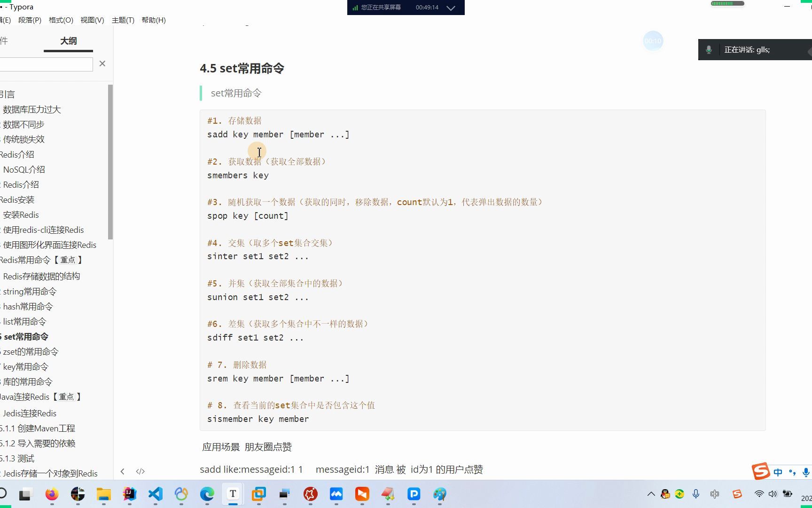Jump to 库的常用命令 in outline
Viewport: 812px width, 508px height.
pos(28,382)
